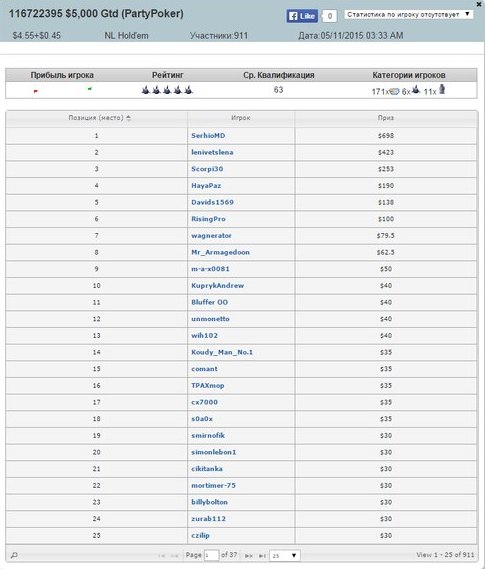Click the date 05/11/2015 03:33 AM
The height and width of the screenshot is (569, 485).
point(351,36)
